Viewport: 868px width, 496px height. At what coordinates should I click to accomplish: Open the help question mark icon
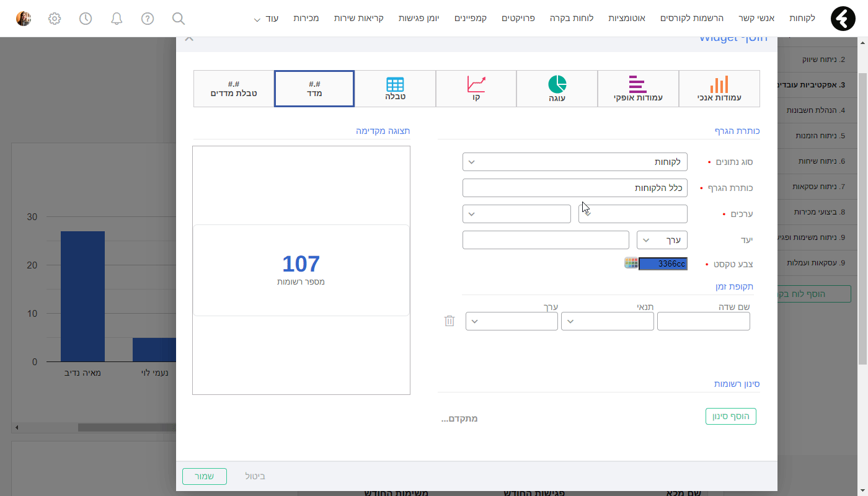click(x=148, y=19)
